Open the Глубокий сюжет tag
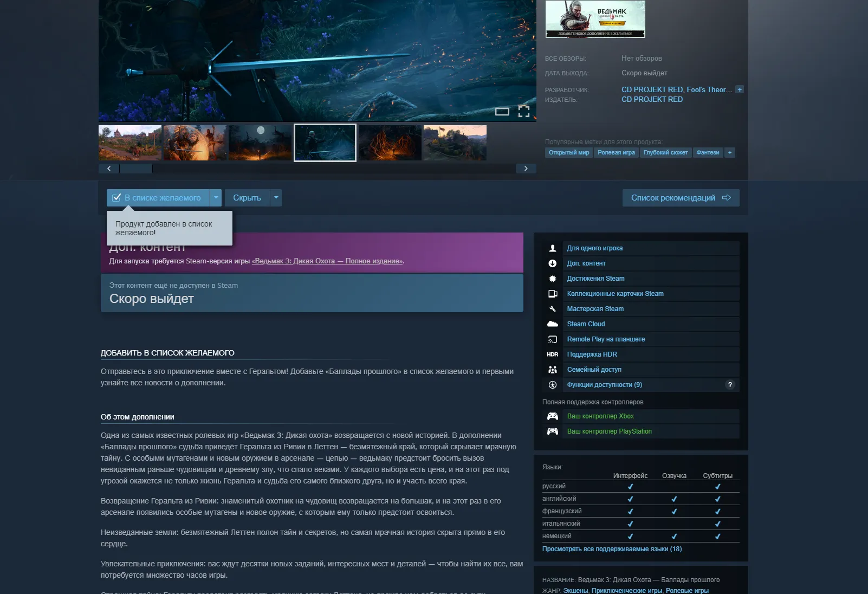The image size is (868, 594). pyautogui.click(x=665, y=153)
